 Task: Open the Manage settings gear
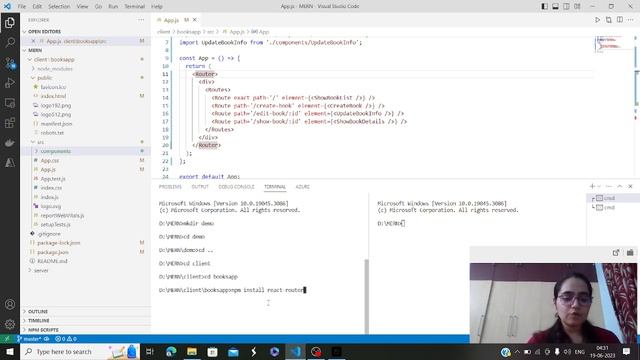pyautogui.click(x=10, y=324)
